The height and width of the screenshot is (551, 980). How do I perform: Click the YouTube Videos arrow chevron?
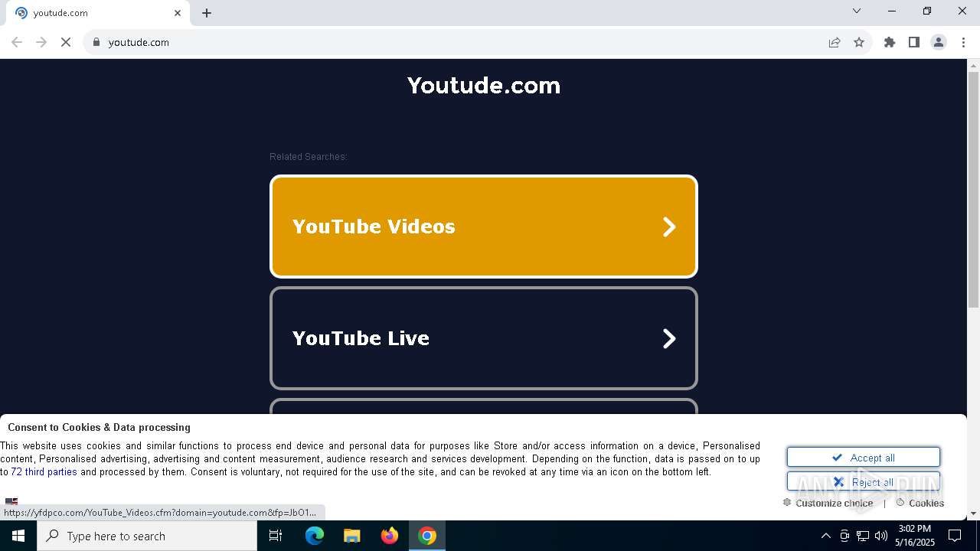(669, 227)
